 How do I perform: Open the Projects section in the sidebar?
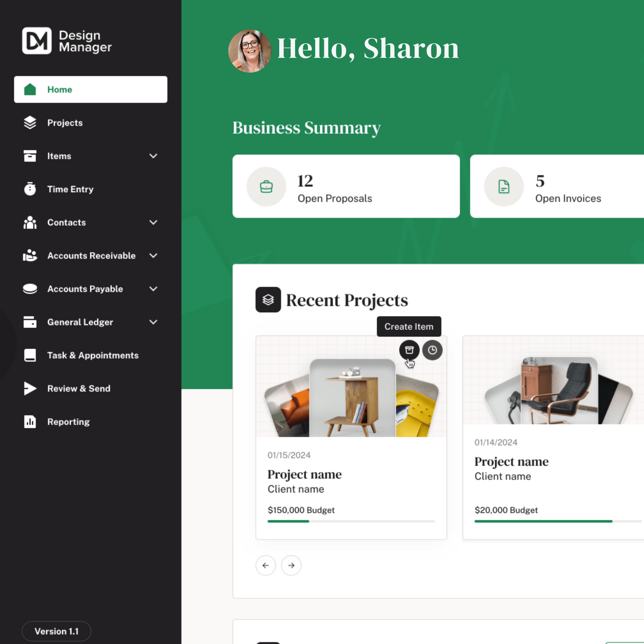(x=65, y=123)
